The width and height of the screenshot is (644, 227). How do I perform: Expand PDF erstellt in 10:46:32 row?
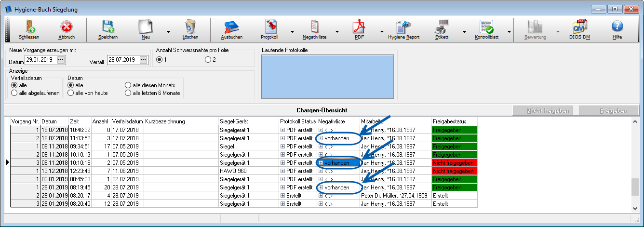click(282, 130)
